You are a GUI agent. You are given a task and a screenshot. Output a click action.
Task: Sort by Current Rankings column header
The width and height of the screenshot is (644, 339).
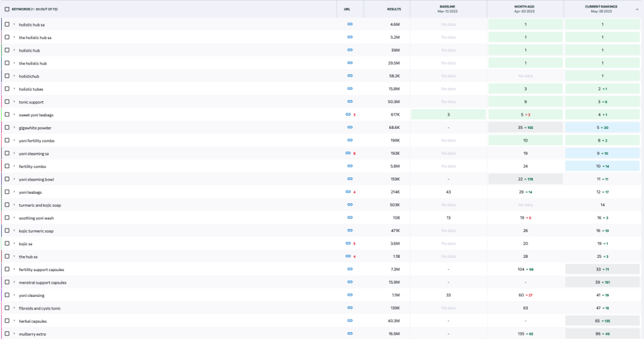point(602,9)
